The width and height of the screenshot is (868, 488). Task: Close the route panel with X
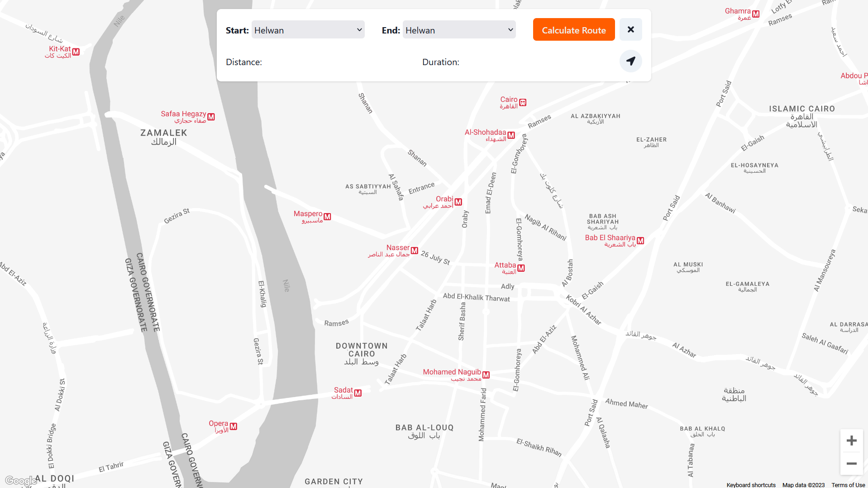point(630,29)
